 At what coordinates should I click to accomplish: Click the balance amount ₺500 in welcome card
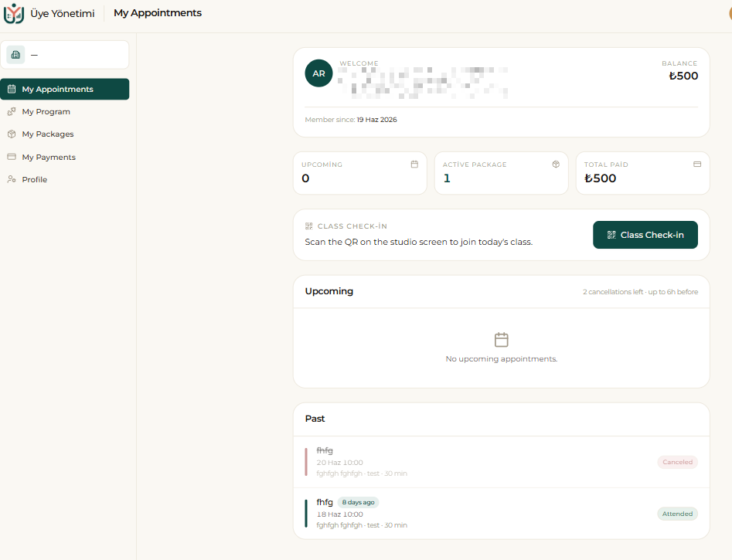683,76
